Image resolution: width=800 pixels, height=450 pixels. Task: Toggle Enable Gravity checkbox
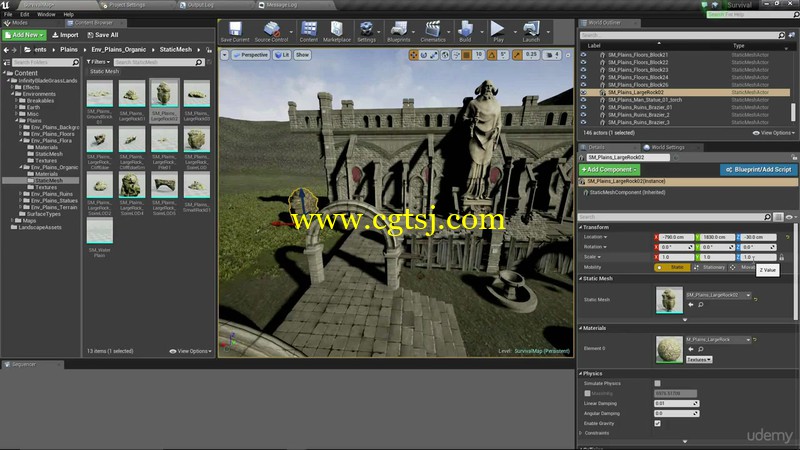click(x=657, y=423)
